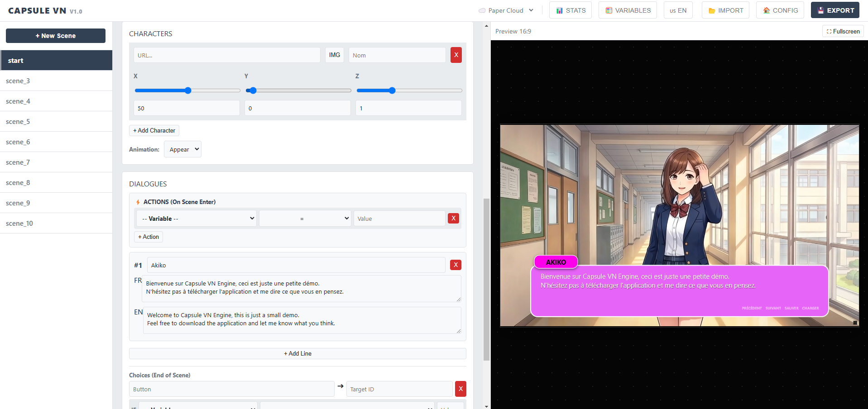Image resolution: width=868 pixels, height=409 pixels.
Task: Click the choice Button text field
Action: click(231, 389)
